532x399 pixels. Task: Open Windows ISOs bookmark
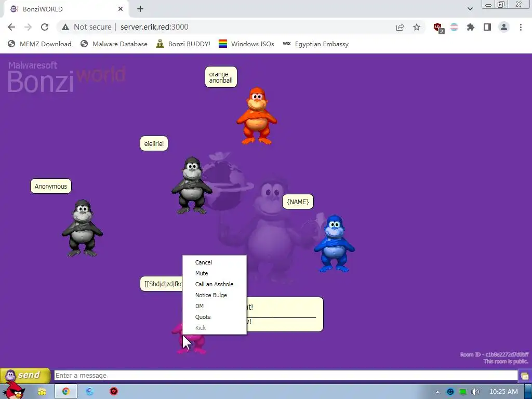(246, 44)
